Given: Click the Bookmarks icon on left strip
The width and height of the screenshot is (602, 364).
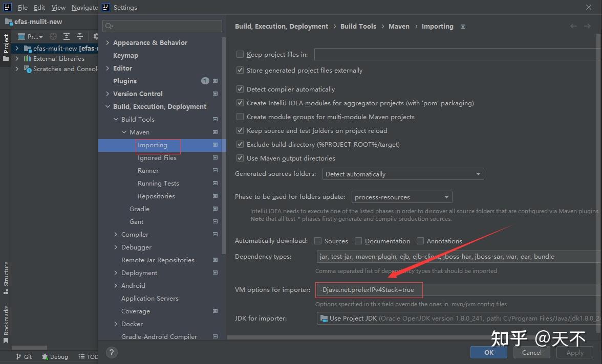Looking at the screenshot, I should [x=6, y=340].
